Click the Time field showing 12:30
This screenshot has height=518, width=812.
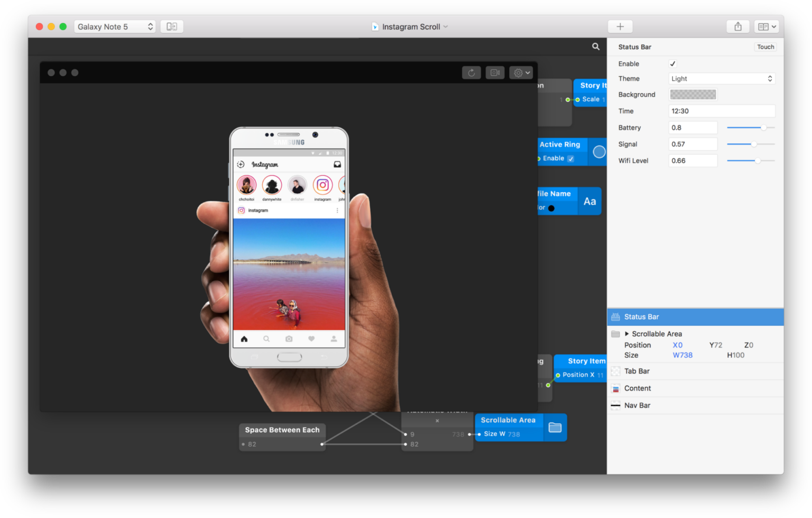(722, 111)
